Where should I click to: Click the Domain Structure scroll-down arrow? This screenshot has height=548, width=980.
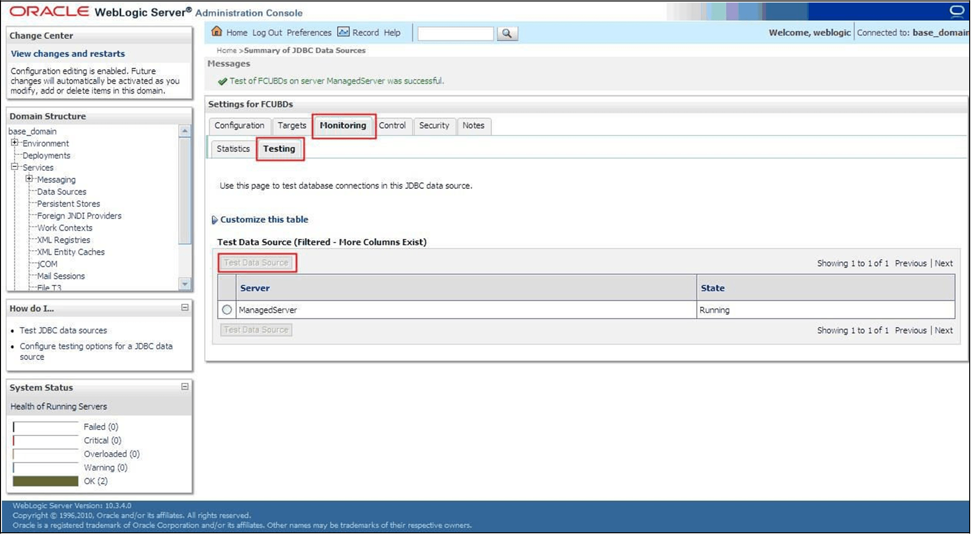click(x=185, y=284)
